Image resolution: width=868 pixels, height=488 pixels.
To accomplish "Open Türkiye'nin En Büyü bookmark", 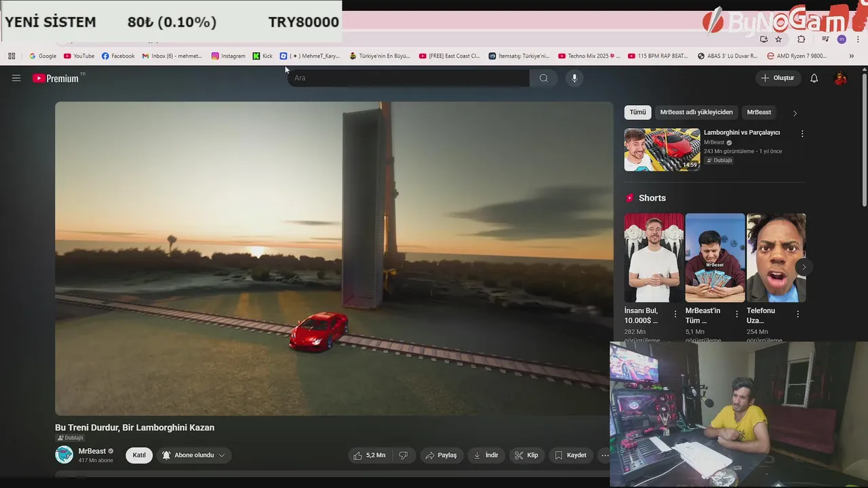I will (x=380, y=56).
